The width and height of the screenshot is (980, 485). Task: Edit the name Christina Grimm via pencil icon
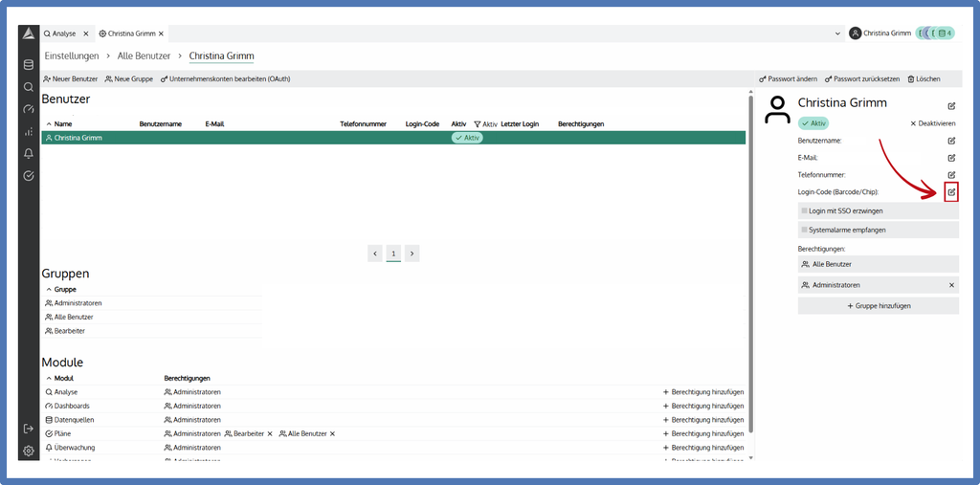tap(952, 106)
